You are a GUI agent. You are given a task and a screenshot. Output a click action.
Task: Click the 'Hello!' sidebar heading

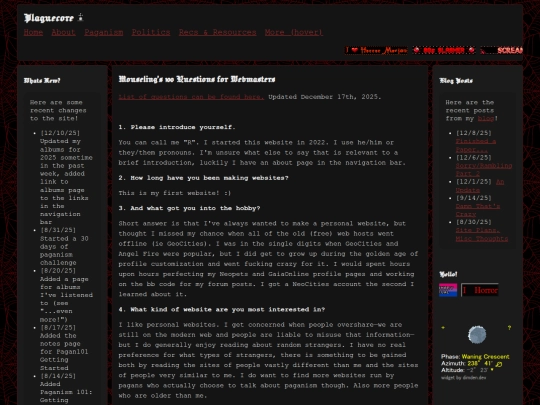click(x=448, y=274)
